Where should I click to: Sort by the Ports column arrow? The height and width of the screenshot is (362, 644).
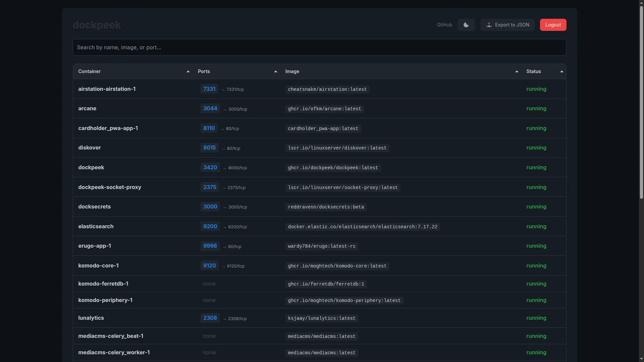(x=275, y=71)
